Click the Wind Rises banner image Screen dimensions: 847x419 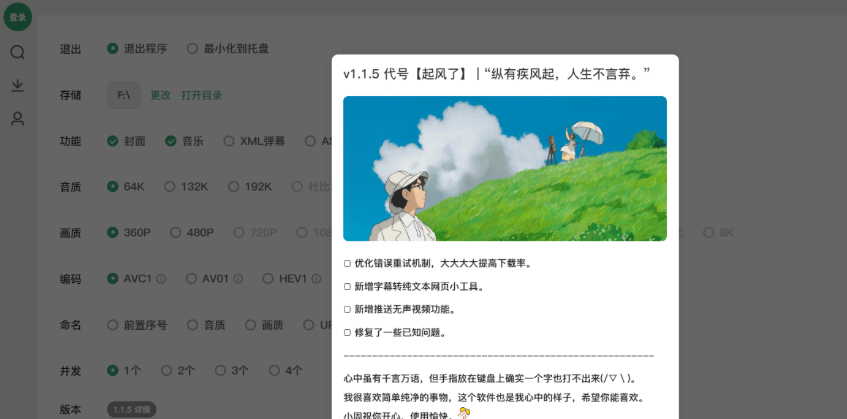tap(505, 168)
